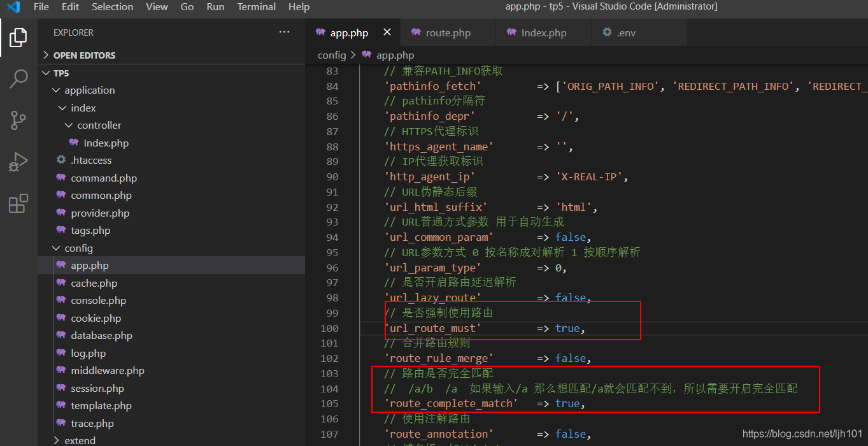Click the 'route_complete_match' key on line 105
868x446 pixels.
(x=451, y=403)
